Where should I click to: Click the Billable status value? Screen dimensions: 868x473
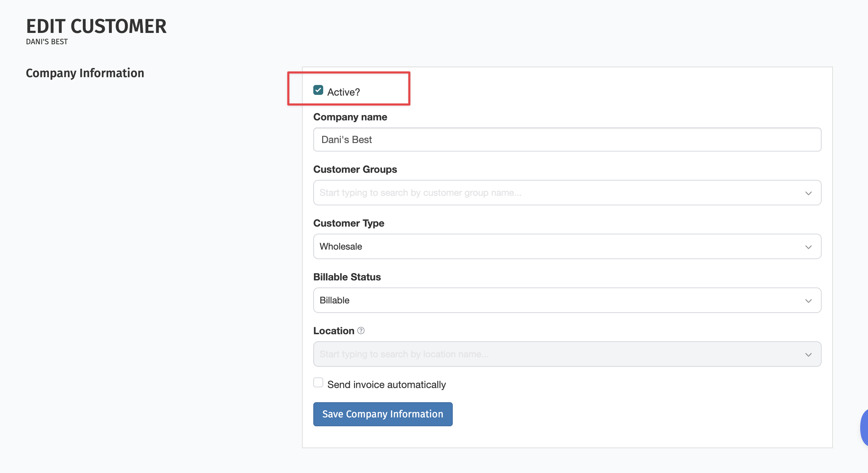tap(335, 301)
